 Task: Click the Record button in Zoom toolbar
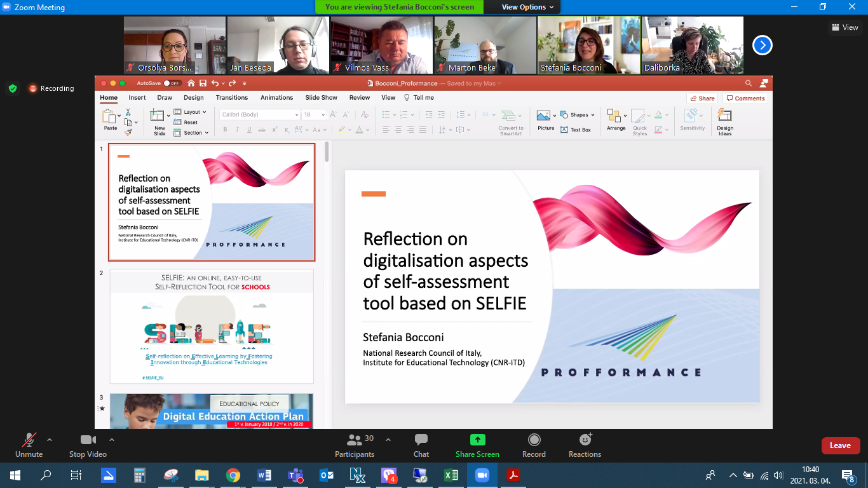tap(534, 444)
